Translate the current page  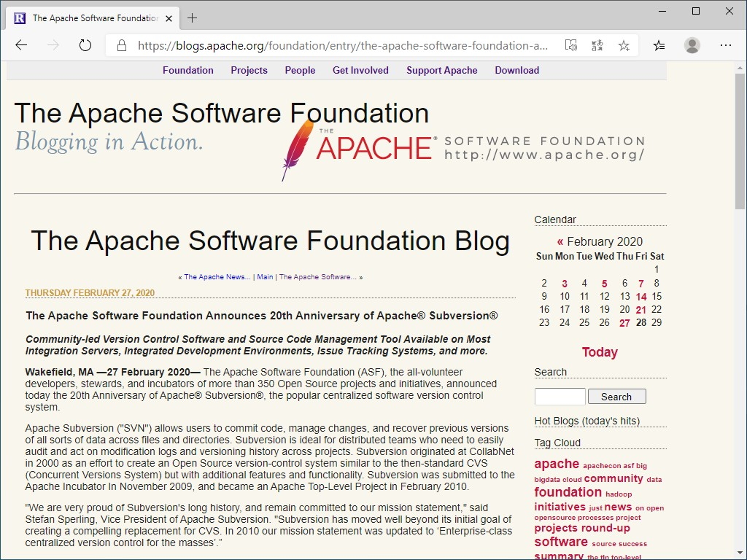point(597,45)
